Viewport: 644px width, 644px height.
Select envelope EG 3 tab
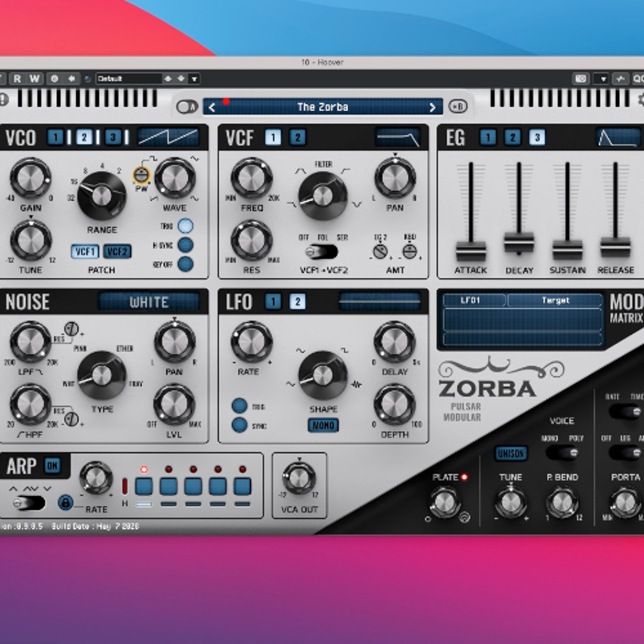pos(537,137)
